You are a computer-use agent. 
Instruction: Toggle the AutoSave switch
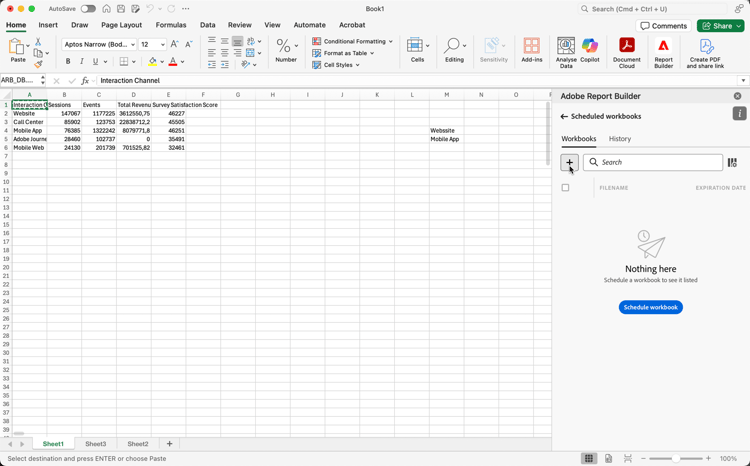88,9
